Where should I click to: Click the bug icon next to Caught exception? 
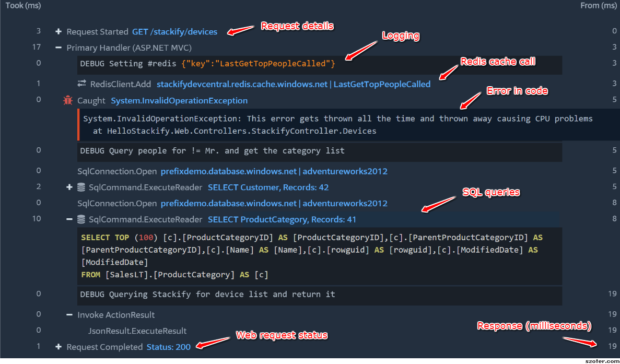coord(67,100)
